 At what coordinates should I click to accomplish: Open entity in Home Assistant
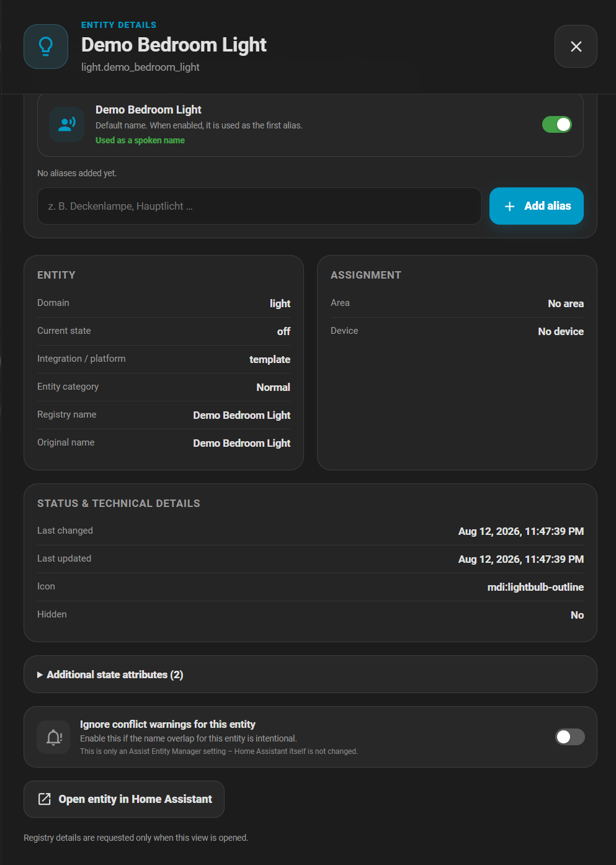click(124, 799)
